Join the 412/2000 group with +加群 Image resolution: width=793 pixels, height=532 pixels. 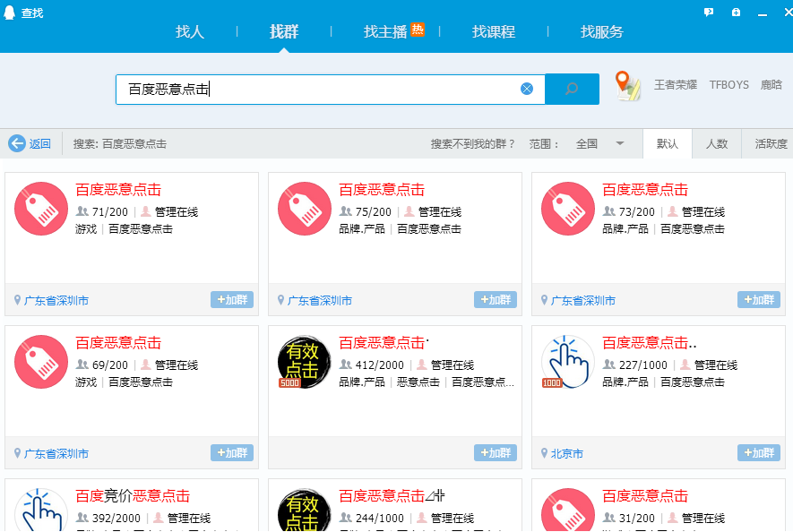[496, 453]
